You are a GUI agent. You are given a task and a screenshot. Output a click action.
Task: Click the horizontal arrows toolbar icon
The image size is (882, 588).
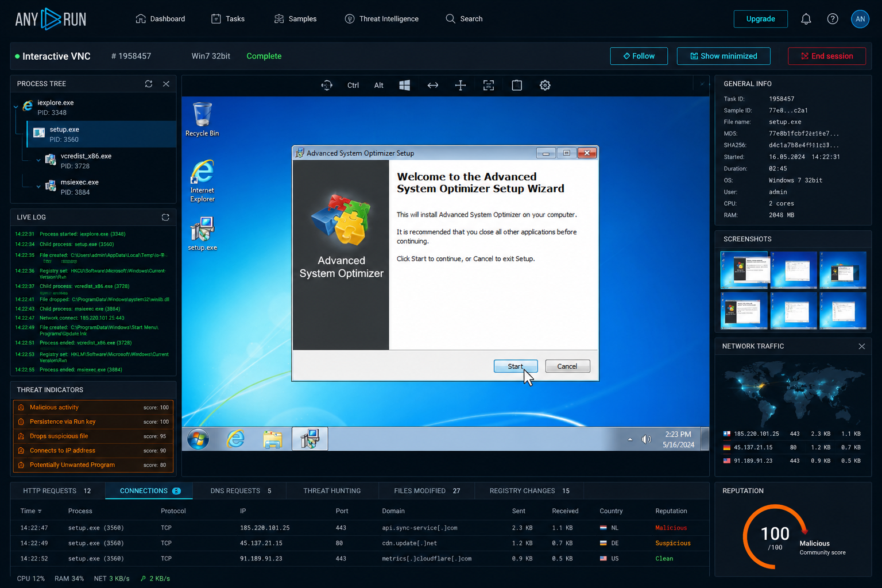pyautogui.click(x=433, y=85)
